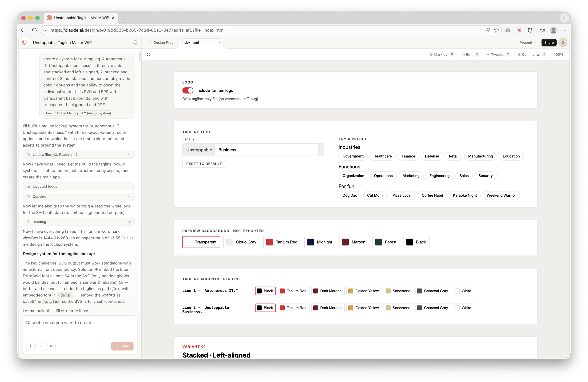The width and height of the screenshot is (588, 382).
Task: Open the Claude extension asterisk icon
Action: click(x=519, y=30)
